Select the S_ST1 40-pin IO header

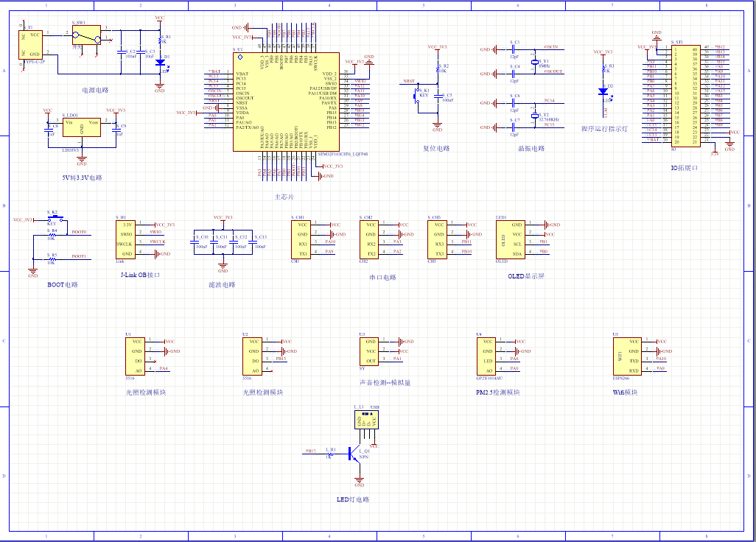click(686, 96)
